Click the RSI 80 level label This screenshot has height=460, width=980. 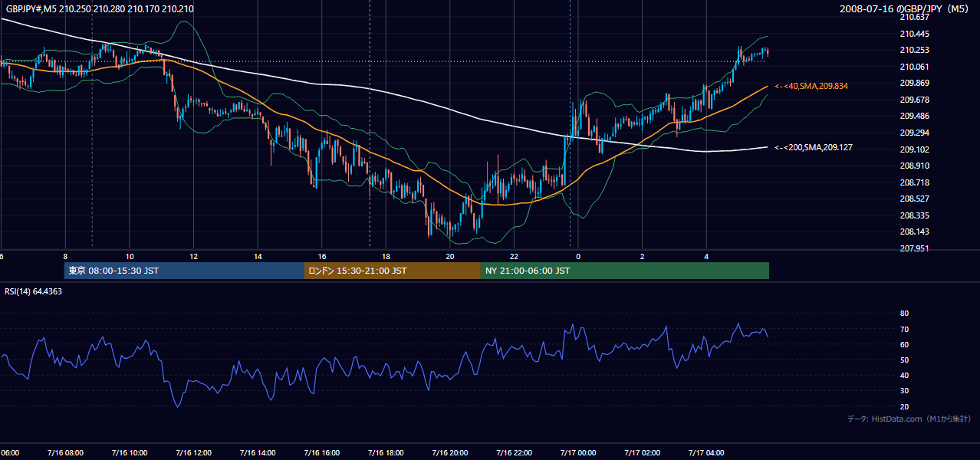pyautogui.click(x=904, y=314)
